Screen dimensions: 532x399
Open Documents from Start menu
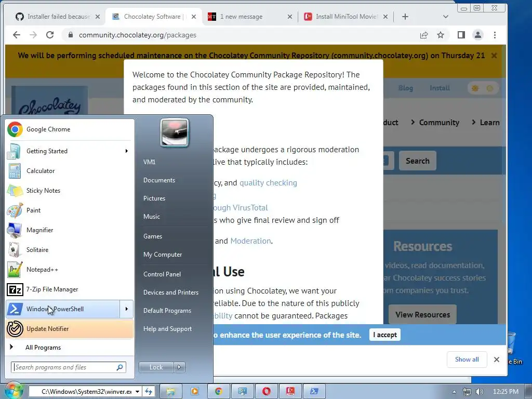[x=159, y=180]
